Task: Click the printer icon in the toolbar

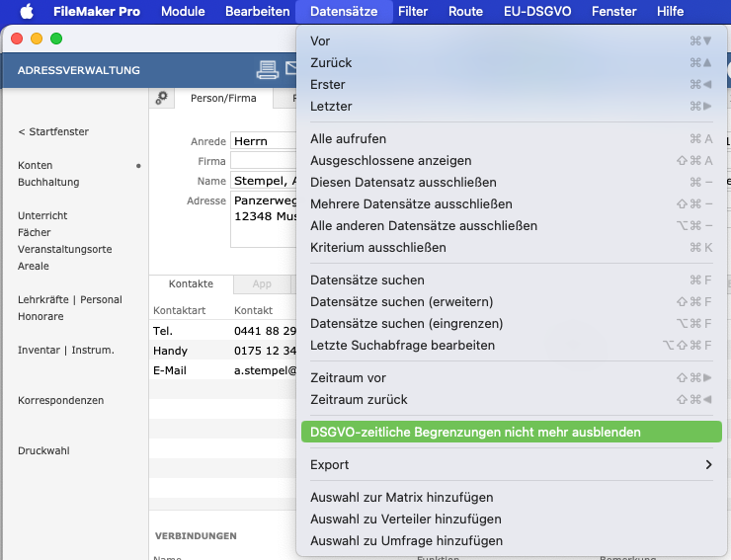Action: point(267,70)
